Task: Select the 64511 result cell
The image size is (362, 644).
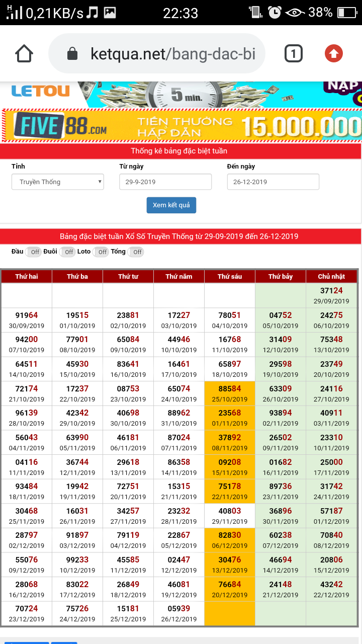Action: tap(27, 369)
